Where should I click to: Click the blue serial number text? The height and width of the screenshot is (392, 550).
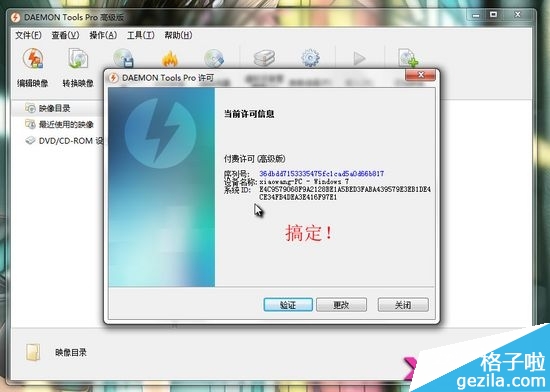click(x=322, y=174)
